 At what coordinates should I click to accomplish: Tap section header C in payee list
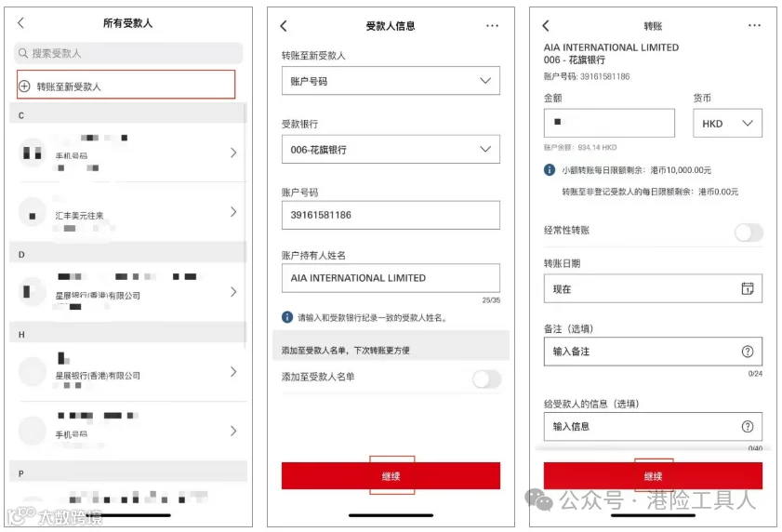click(x=127, y=114)
